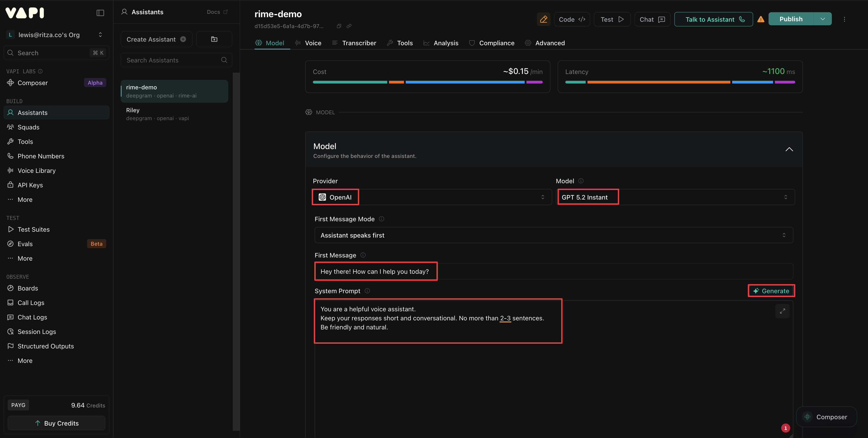Click the new folder icon beside Create Assistant
Viewport: 868px width, 438px height.
214,39
